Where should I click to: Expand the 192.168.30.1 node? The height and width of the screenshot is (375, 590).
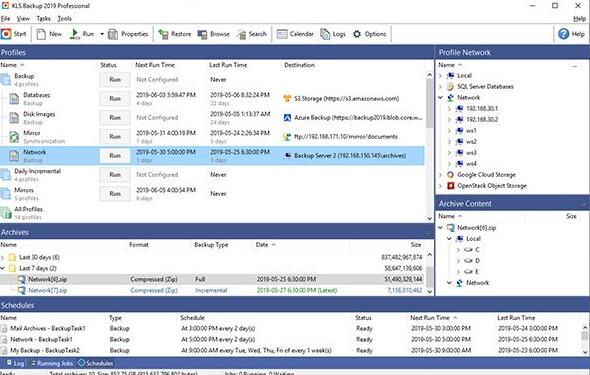point(449,108)
